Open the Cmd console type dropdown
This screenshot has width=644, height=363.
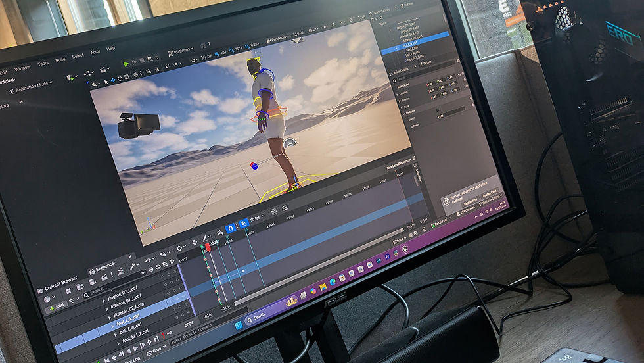tap(157, 349)
